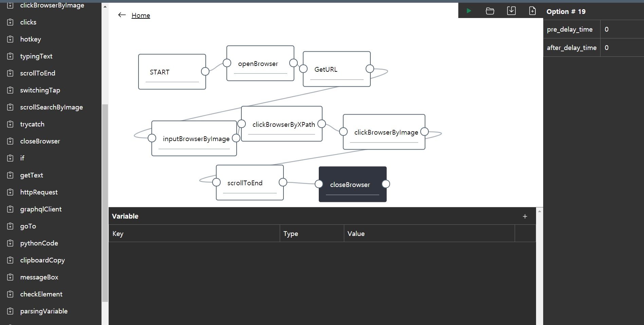Choose httpRequest from the action list
Screen dimensions: 644x325
[39, 192]
